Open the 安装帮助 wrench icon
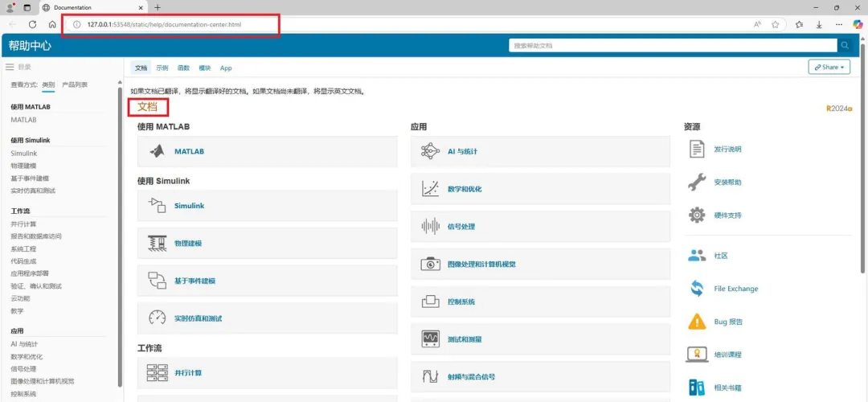Image resolution: width=868 pixels, height=402 pixels. (697, 182)
